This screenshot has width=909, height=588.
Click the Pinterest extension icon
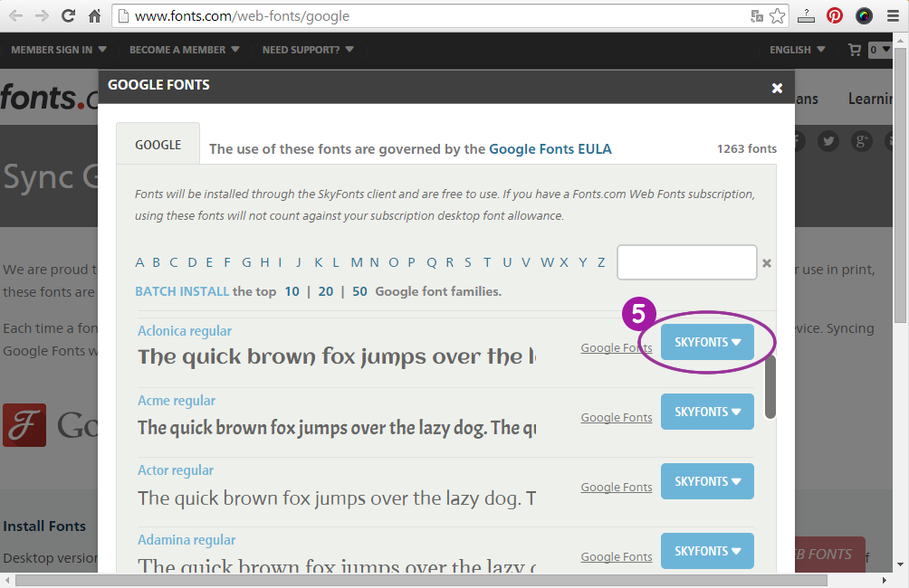tap(835, 15)
